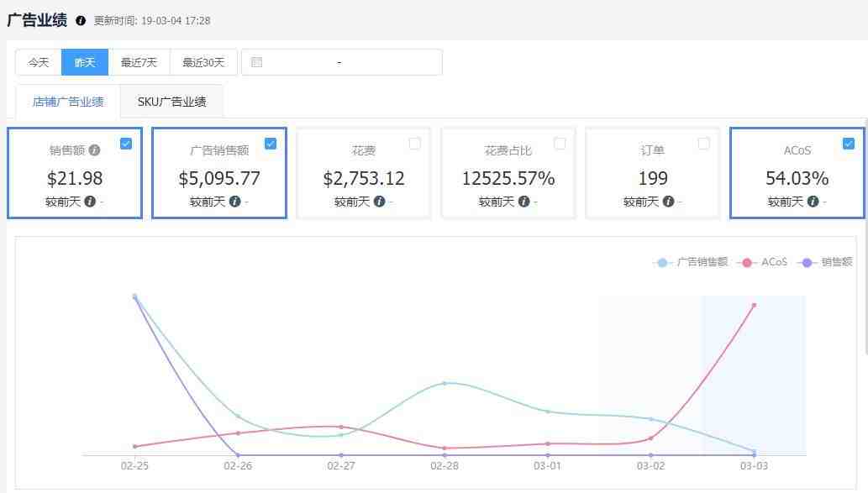868x493 pixels.
Task: Click 较前天 info icon in 广告销售额 card
Action: click(x=234, y=202)
